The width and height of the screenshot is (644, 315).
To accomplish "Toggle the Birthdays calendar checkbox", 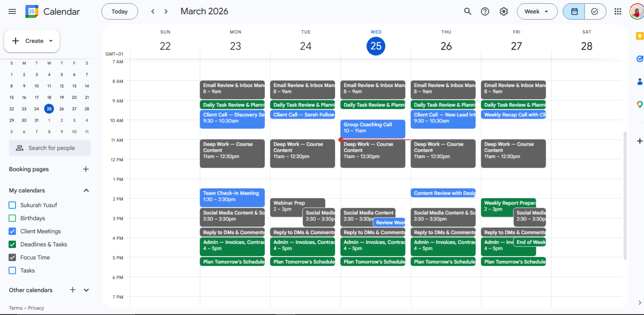I will pyautogui.click(x=12, y=218).
